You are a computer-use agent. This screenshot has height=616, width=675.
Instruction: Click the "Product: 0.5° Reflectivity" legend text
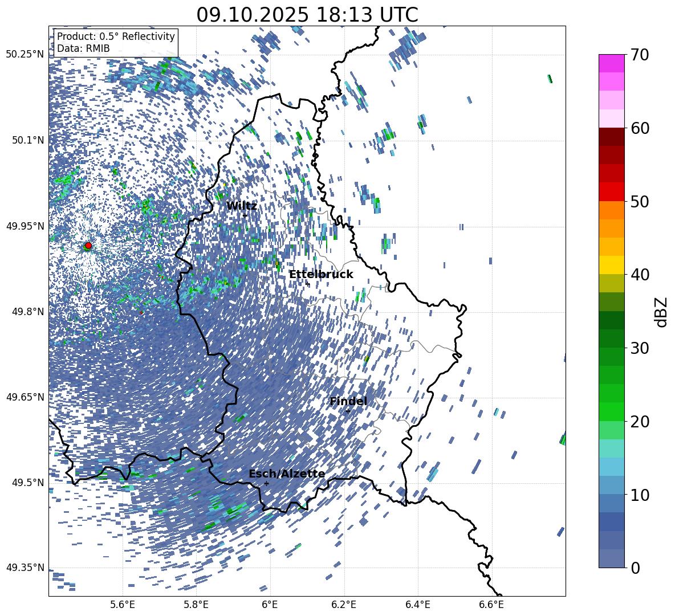pos(116,36)
